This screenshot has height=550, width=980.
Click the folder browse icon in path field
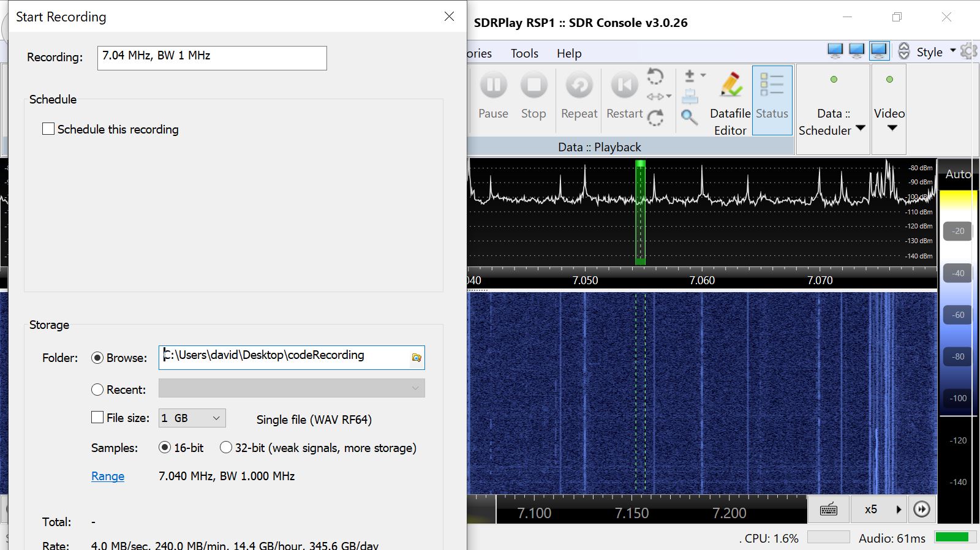pos(417,358)
